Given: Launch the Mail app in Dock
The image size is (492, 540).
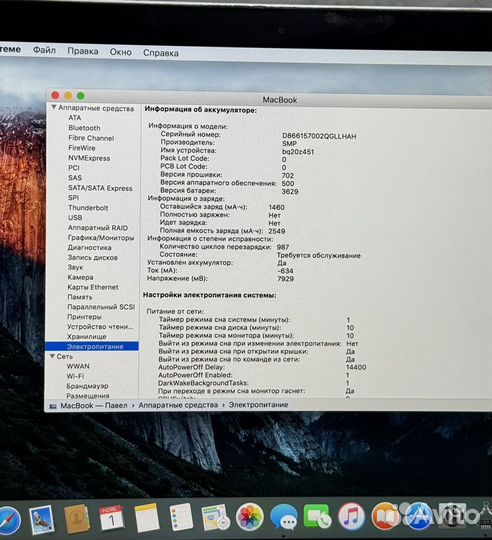Looking at the screenshot, I should point(41,519).
